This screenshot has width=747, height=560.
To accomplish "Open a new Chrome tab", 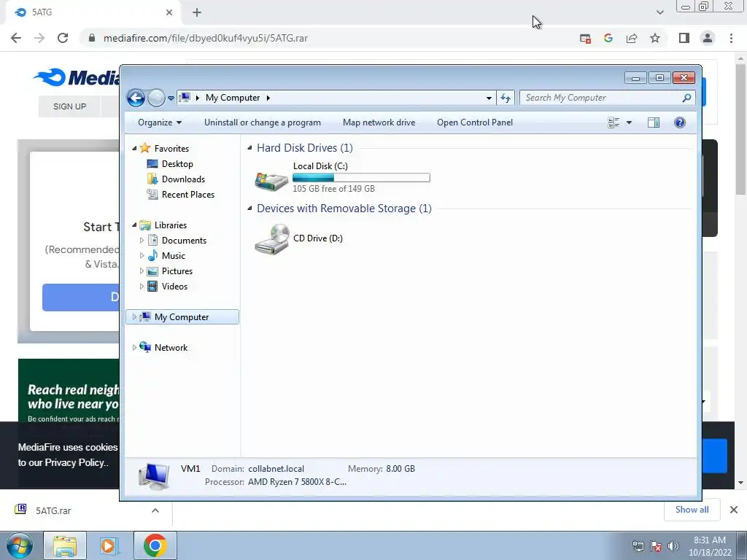I will [197, 12].
